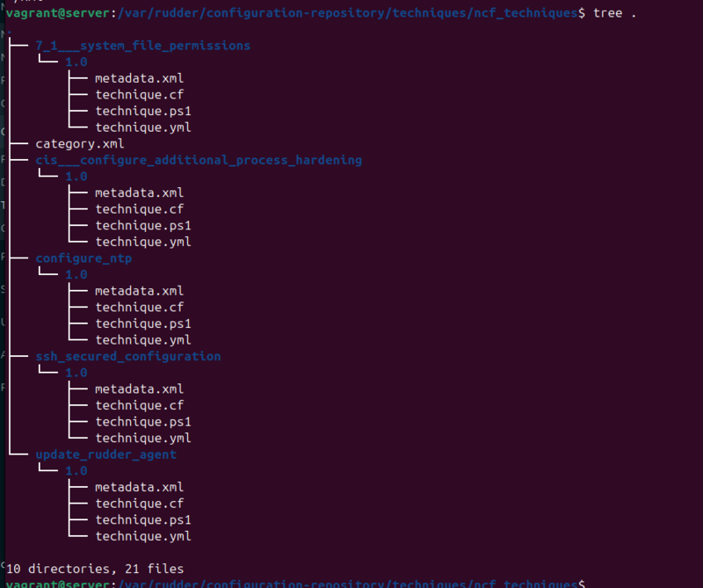The height and width of the screenshot is (588, 703).
Task: Click technique.yml under update_rudder_agent
Action: [x=143, y=536]
